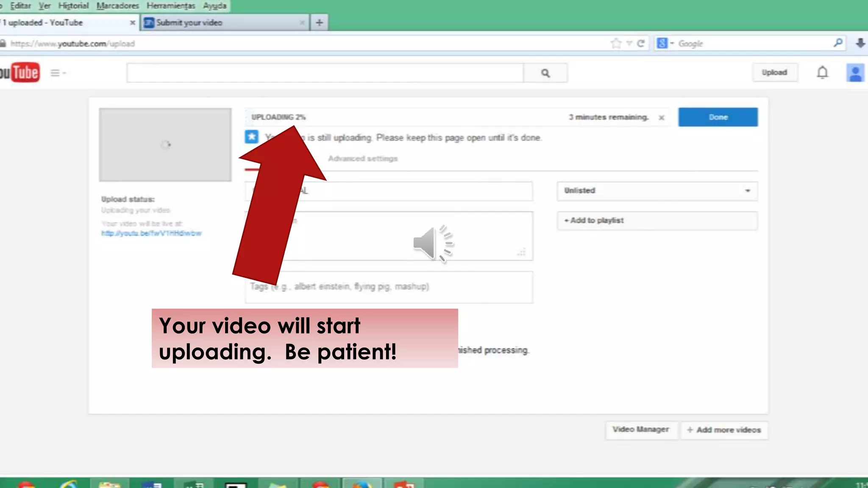
Task: Click into the video title field
Action: click(x=389, y=191)
